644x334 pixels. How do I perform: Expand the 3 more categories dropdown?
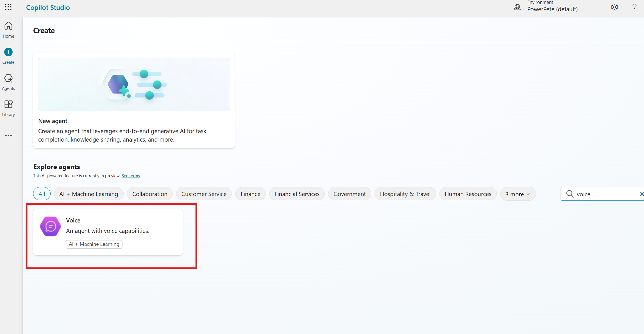coord(518,194)
